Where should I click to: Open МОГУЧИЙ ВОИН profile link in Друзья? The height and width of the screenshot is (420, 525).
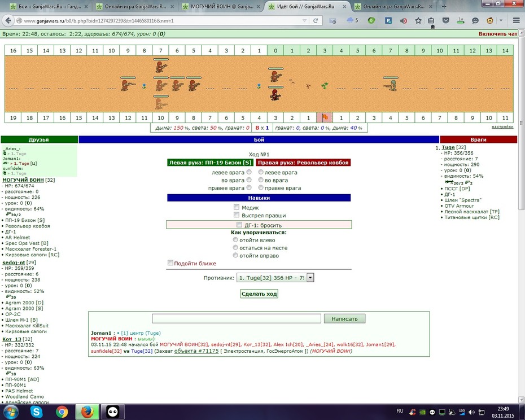click(x=23, y=180)
